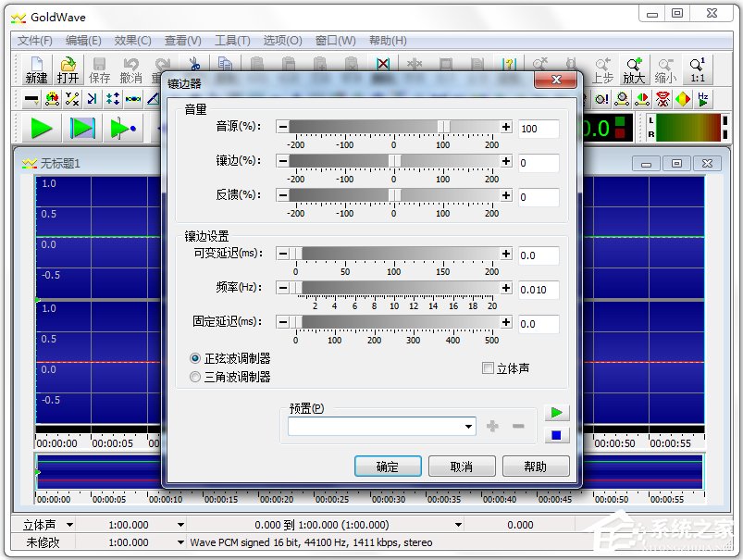Click the 1:1 zoom icon
This screenshot has width=743, height=560.
[x=697, y=69]
